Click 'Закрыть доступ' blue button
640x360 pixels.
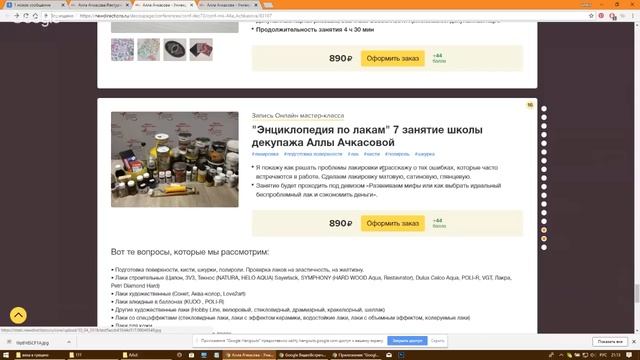[x=407, y=340]
